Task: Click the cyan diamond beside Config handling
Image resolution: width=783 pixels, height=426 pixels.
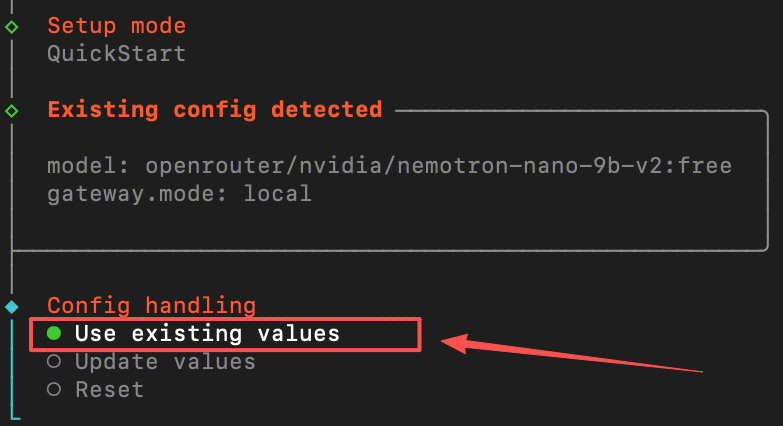Action: [11, 306]
